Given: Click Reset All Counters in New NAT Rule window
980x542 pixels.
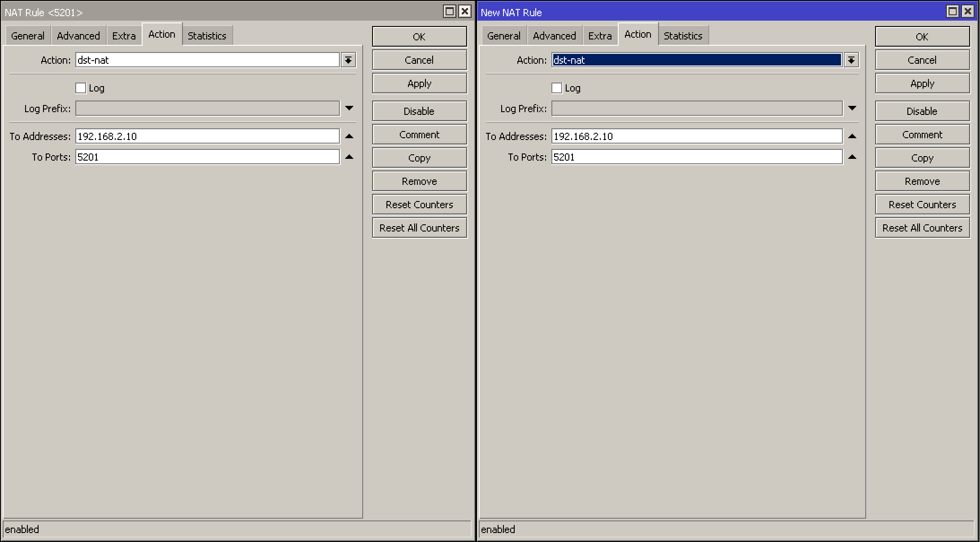Looking at the screenshot, I should click(923, 228).
